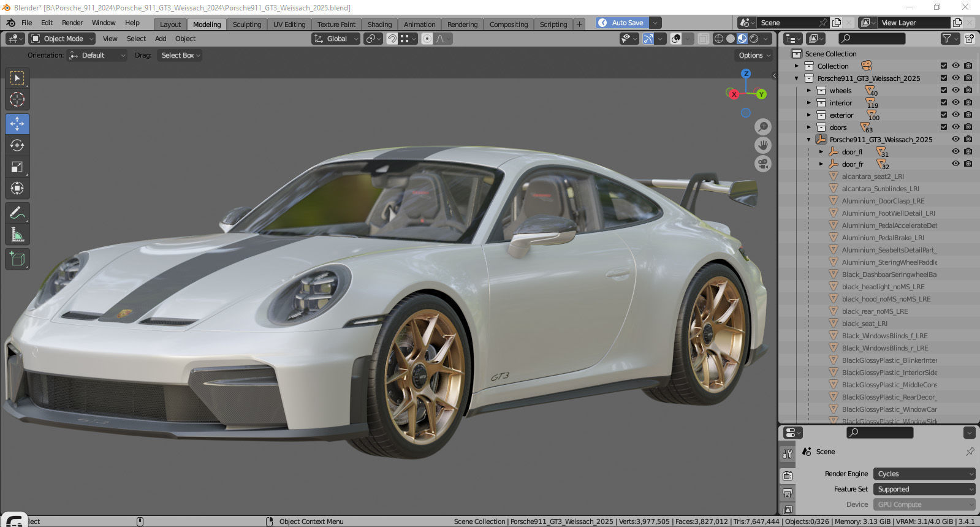Open the Outliner filter dropdown

coord(949,39)
